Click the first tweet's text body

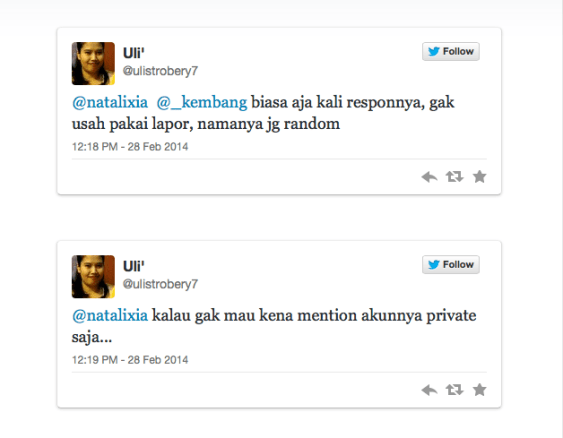(x=263, y=113)
